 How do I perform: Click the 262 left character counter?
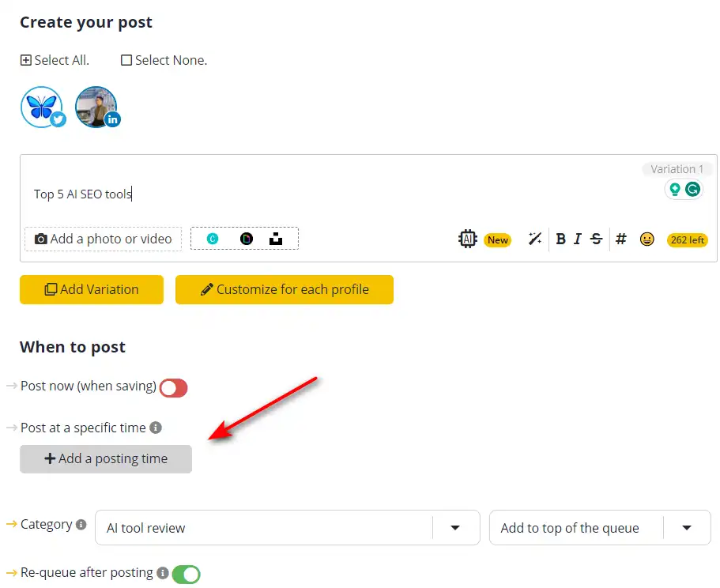pos(688,240)
